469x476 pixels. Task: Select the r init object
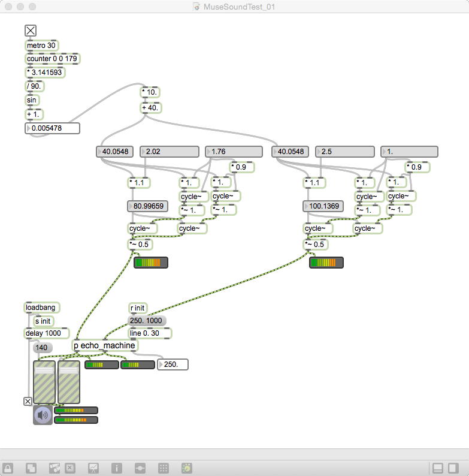(138, 308)
